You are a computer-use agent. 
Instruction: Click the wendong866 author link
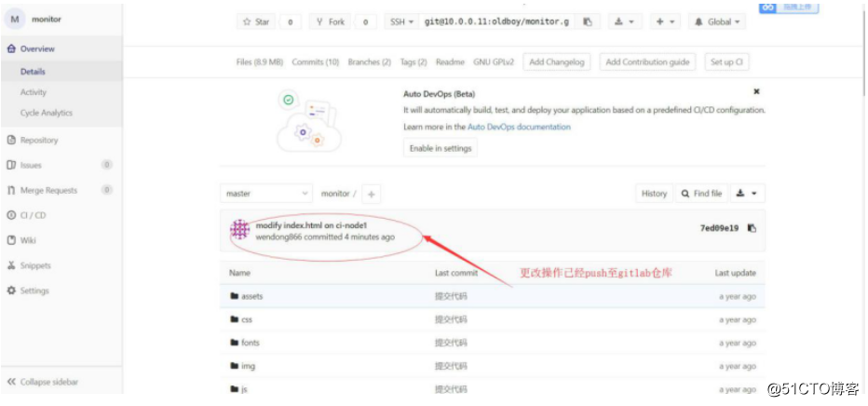coord(279,237)
